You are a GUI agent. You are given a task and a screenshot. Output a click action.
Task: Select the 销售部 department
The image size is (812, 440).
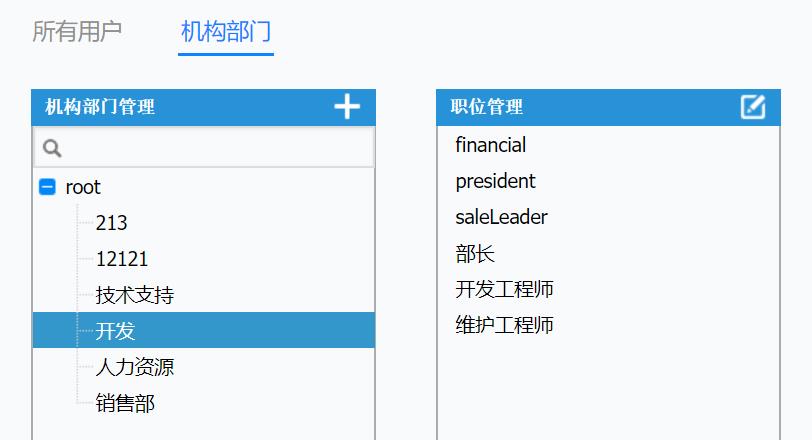[x=125, y=403]
